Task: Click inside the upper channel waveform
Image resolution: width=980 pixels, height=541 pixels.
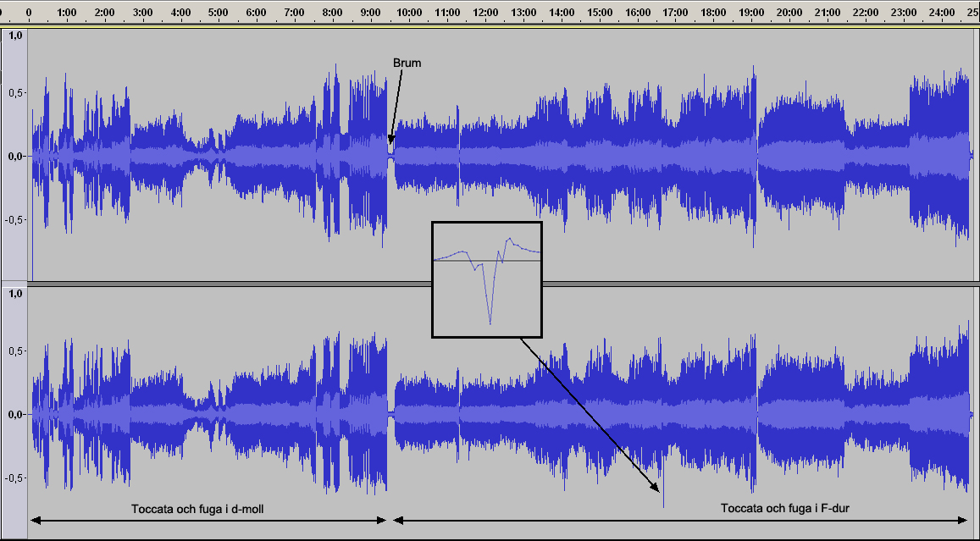Action: click(x=500, y=155)
